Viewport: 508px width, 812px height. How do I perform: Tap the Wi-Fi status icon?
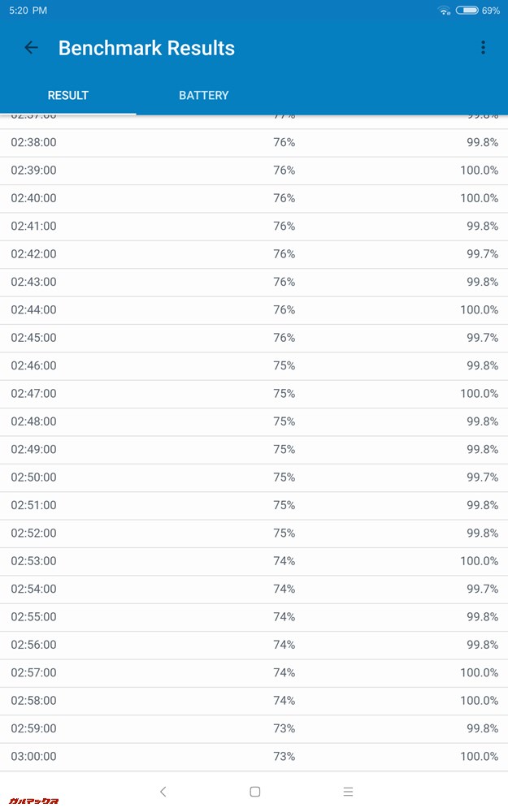[x=444, y=11]
